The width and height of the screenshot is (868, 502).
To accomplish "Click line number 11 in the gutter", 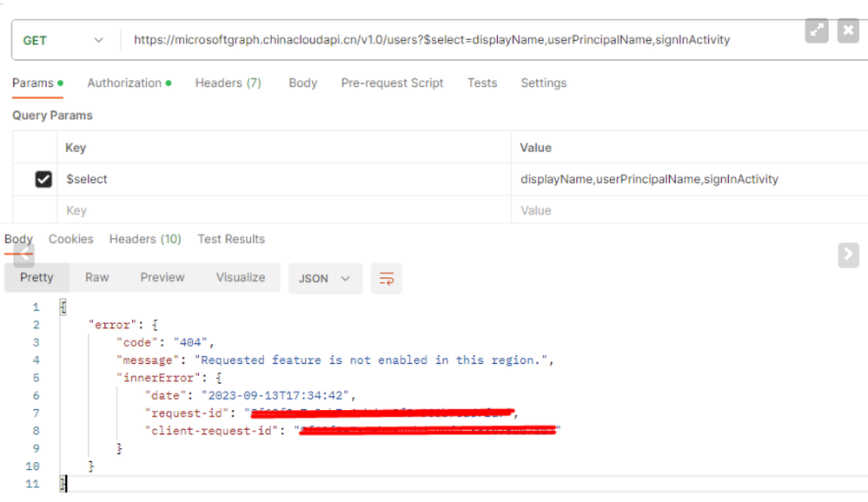I will coord(33,484).
